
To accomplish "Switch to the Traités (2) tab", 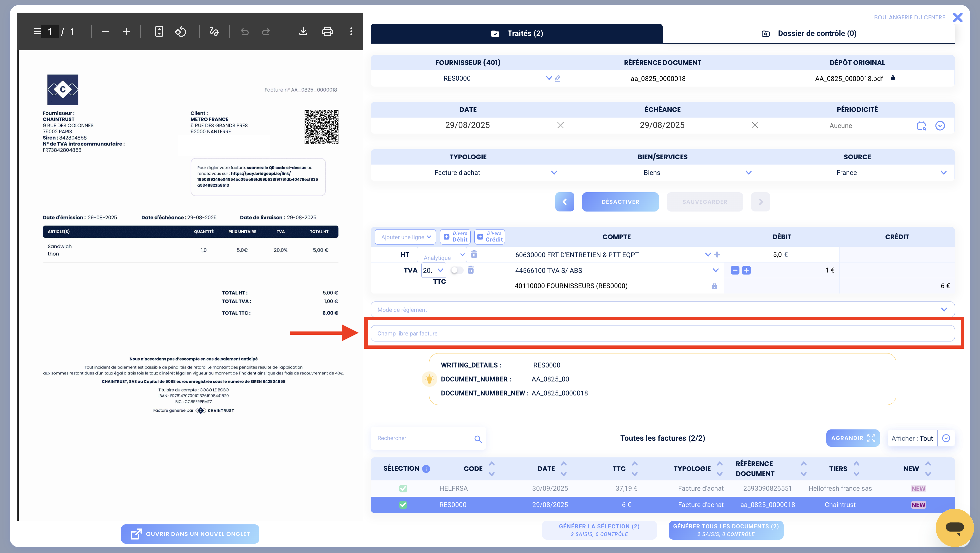I will tap(517, 33).
